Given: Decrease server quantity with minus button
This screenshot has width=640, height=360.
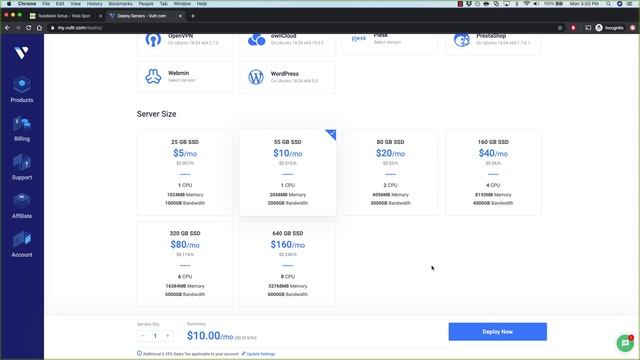Looking at the screenshot, I should coord(143,336).
